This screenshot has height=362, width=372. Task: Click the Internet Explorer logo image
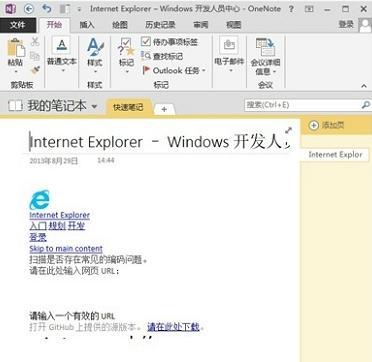[39, 200]
